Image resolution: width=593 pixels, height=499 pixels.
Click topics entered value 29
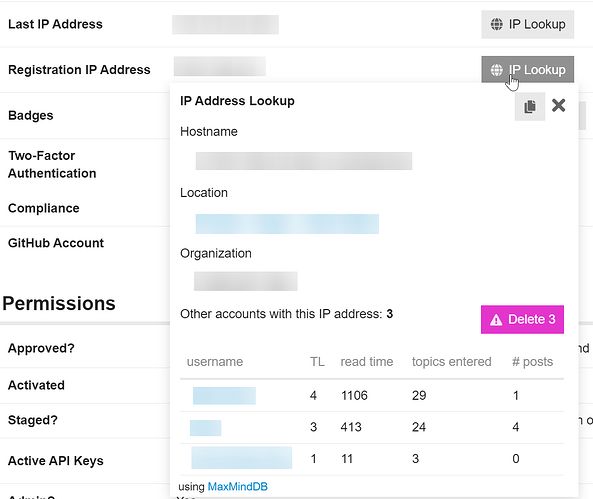tap(419, 396)
